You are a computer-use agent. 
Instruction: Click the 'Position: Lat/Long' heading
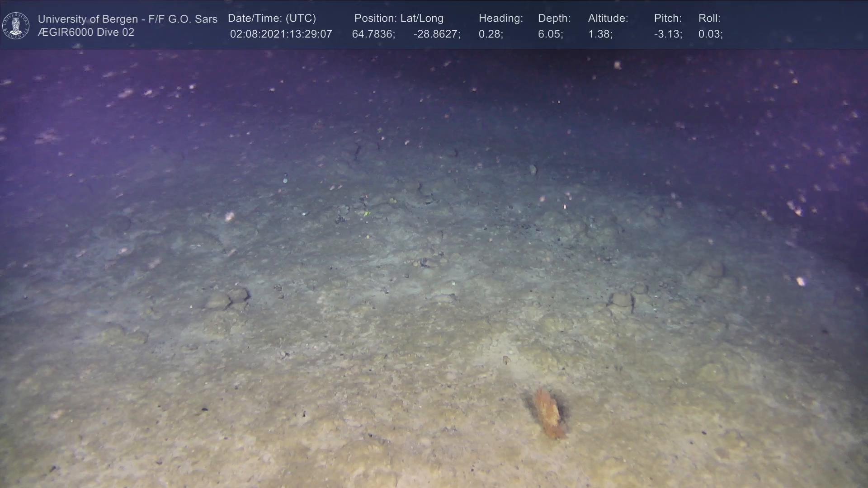point(399,19)
